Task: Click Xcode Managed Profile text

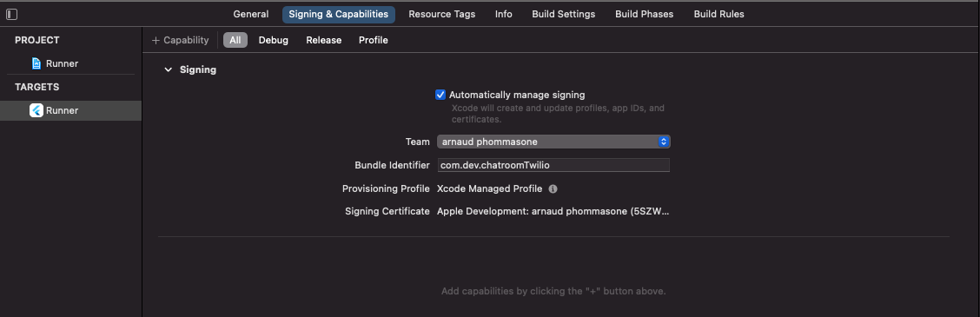Action: pyautogui.click(x=489, y=188)
